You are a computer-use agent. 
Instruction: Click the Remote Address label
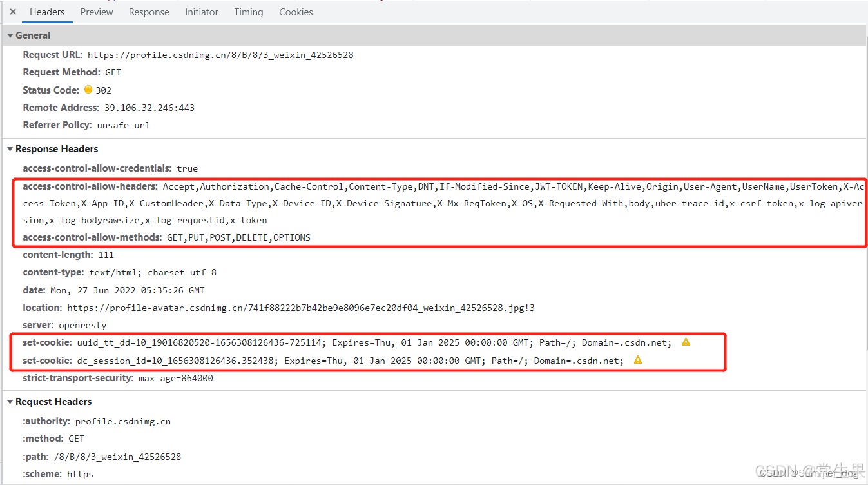coord(61,108)
